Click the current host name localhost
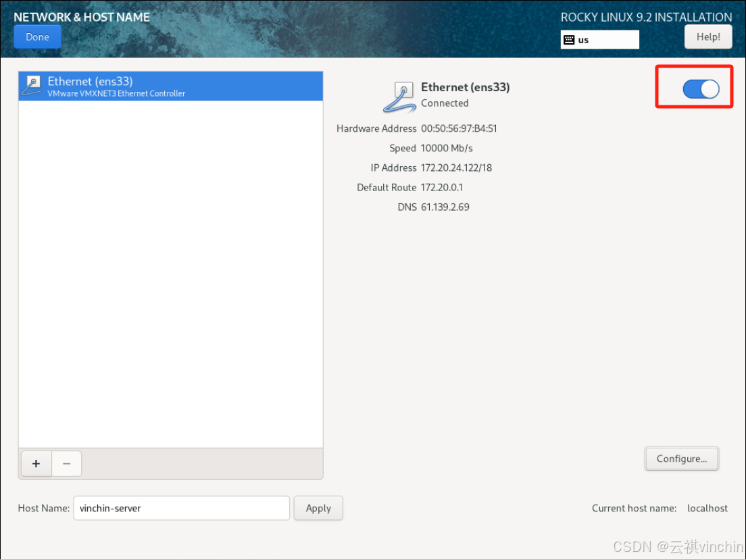This screenshot has height=560, width=746. point(707,508)
